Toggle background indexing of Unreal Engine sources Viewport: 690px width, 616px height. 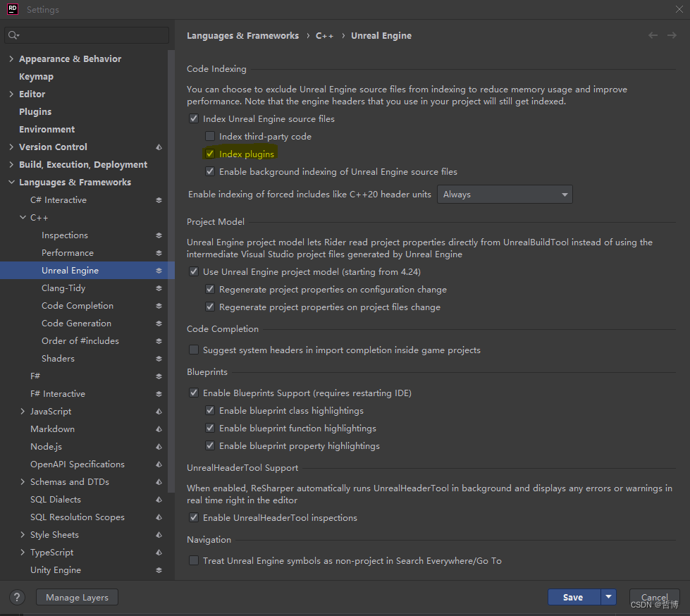point(210,171)
